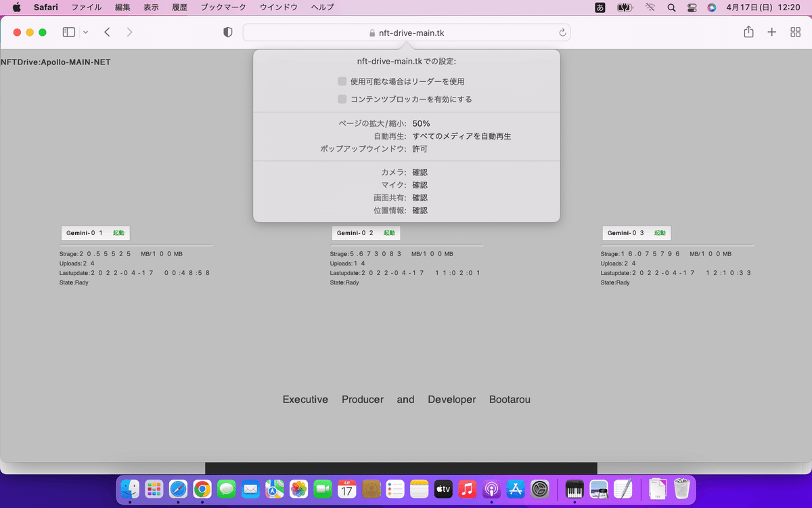Open System Preferences from the Dock
812x508 pixels.
click(540, 488)
